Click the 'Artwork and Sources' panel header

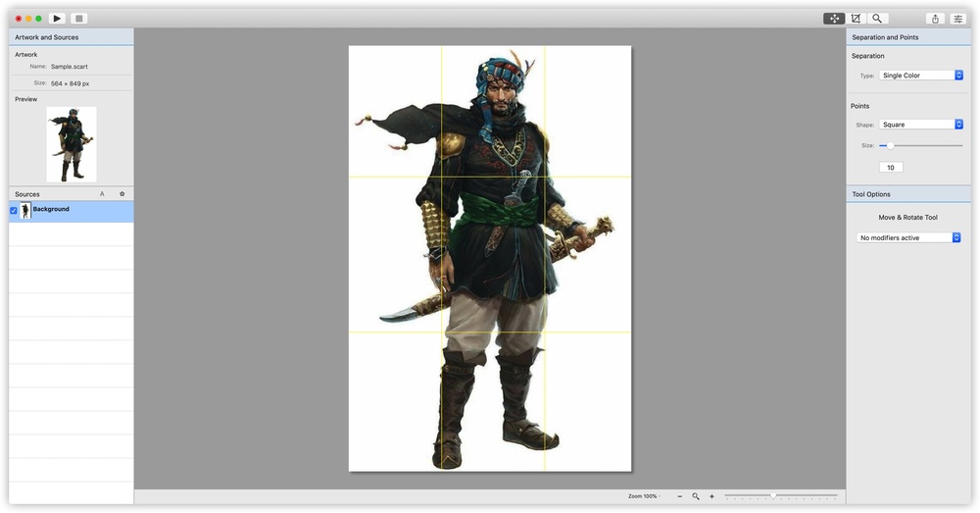tap(72, 37)
